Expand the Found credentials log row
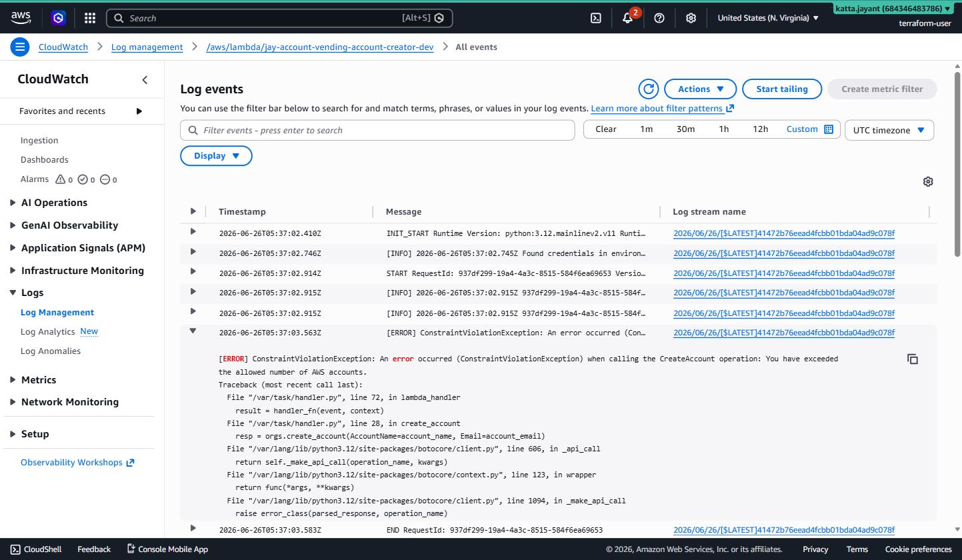 click(x=193, y=251)
